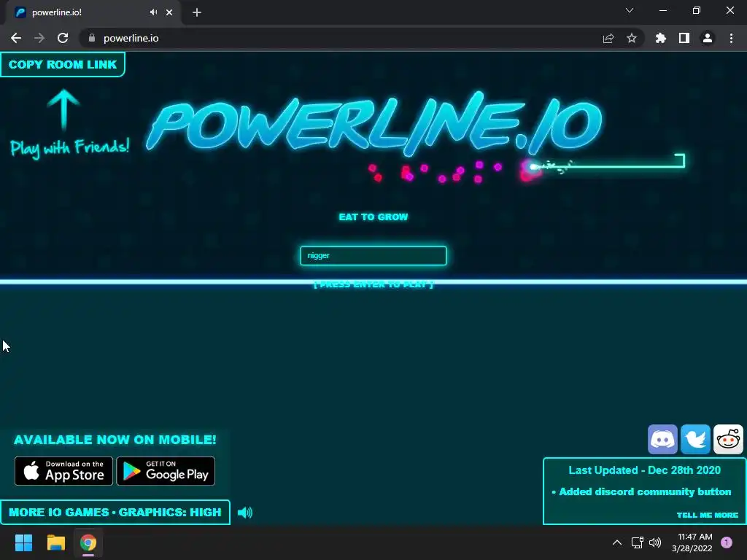Open the Extensions puzzle icon

(661, 38)
